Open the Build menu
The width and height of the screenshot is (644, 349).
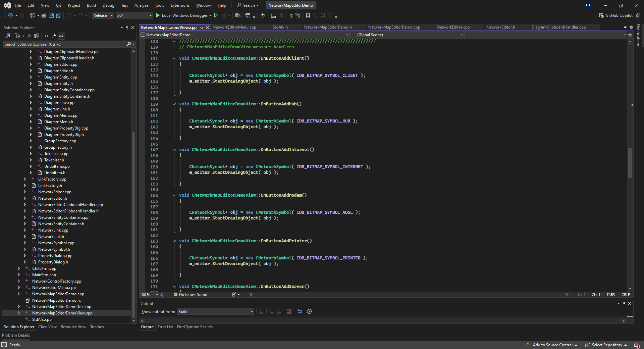[91, 5]
